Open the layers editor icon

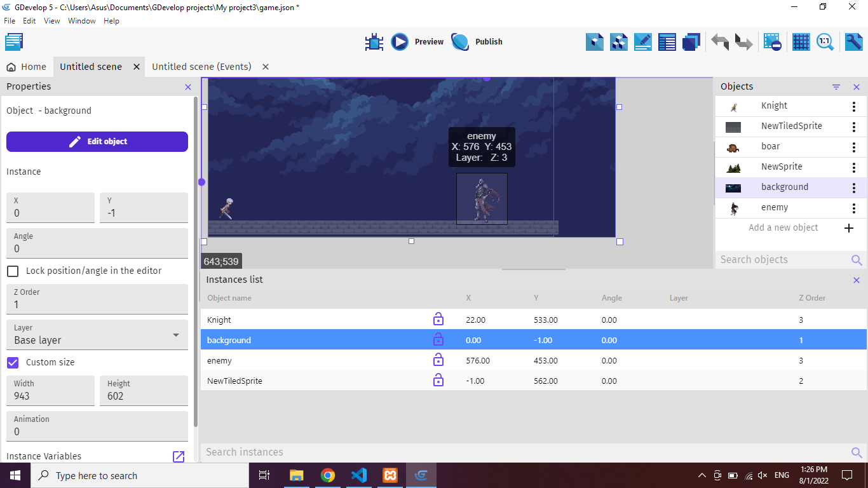click(691, 42)
